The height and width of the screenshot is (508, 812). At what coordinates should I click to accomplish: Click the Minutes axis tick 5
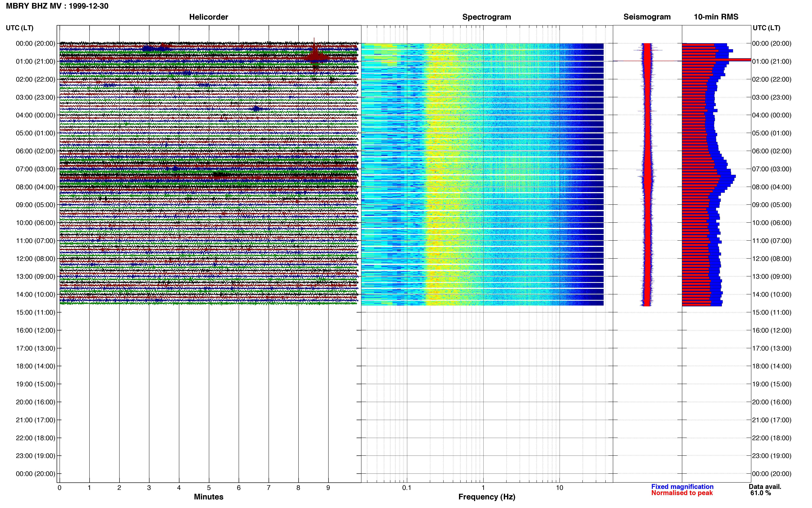click(x=209, y=488)
